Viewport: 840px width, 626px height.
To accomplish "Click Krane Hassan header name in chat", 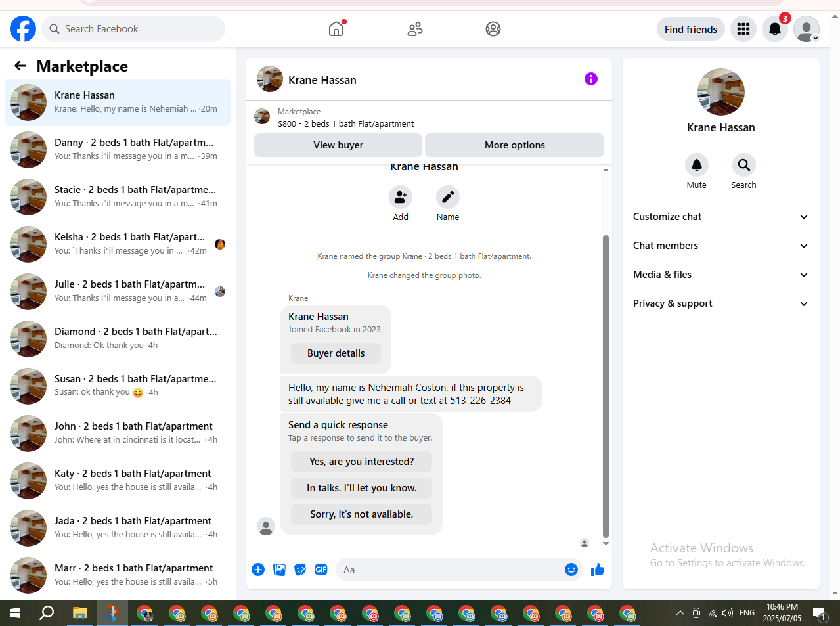I will click(322, 80).
